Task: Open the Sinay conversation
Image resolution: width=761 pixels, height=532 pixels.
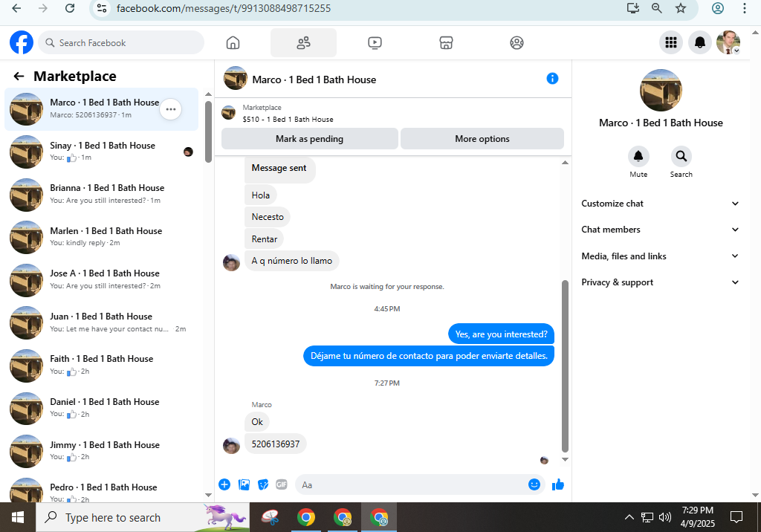Action: [101, 152]
